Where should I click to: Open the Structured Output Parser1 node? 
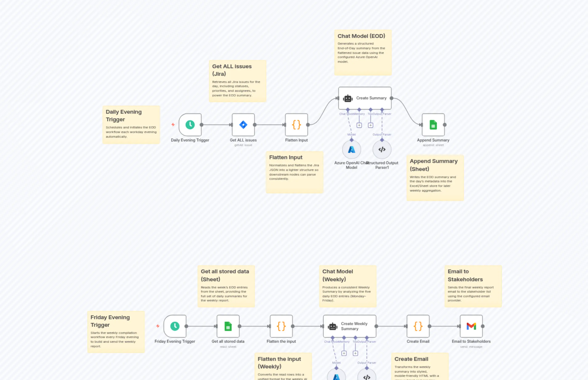[x=382, y=149]
